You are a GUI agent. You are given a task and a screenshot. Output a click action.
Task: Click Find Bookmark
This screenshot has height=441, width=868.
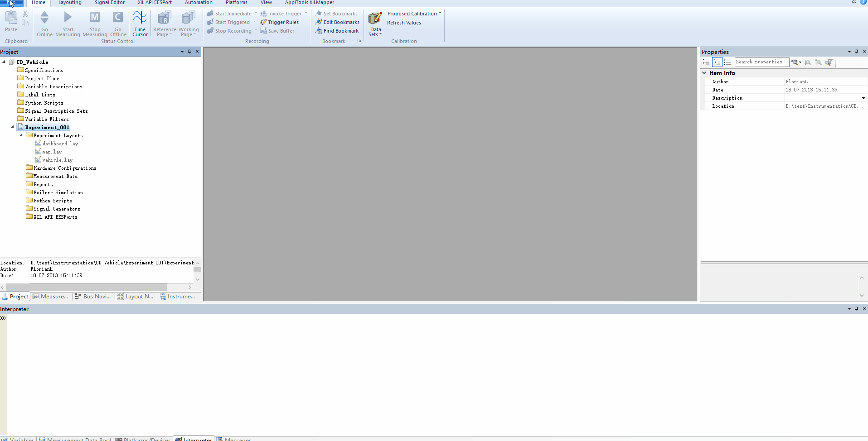click(337, 31)
